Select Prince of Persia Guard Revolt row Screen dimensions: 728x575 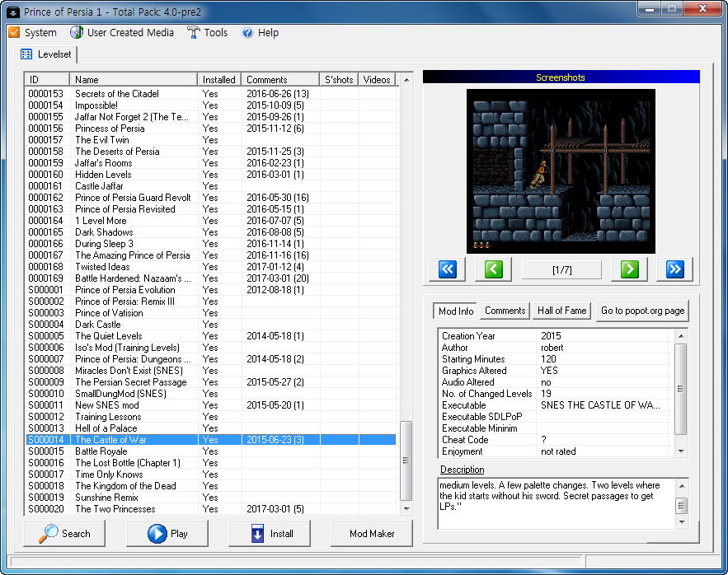click(211, 197)
